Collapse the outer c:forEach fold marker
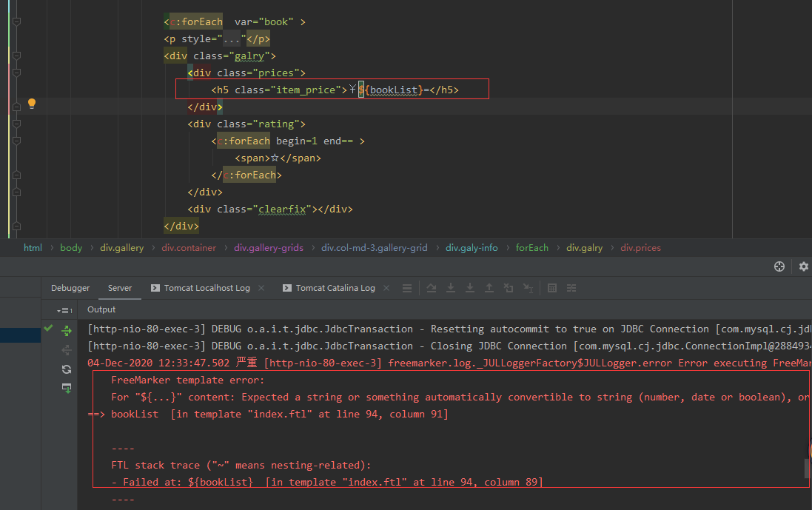The height and width of the screenshot is (510, 812). [x=16, y=21]
